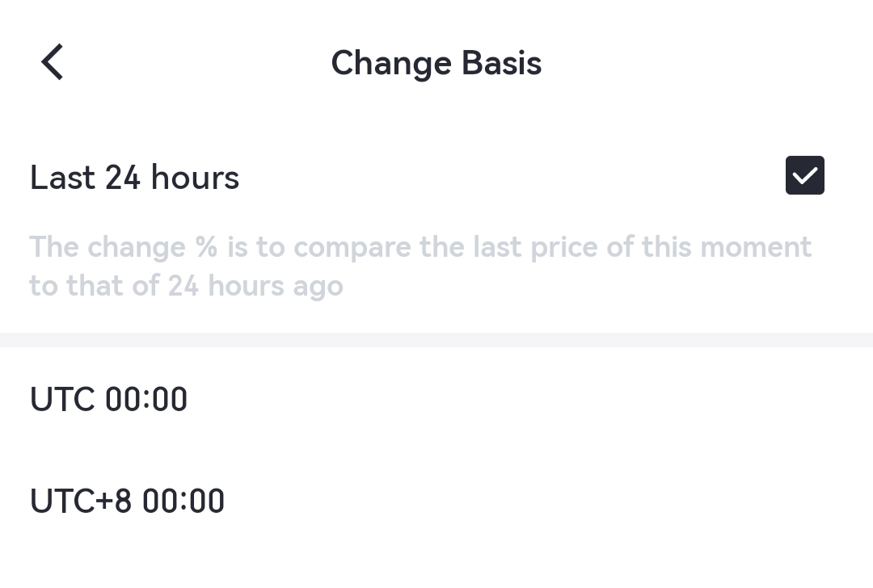873x588 pixels.
Task: Uncheck the Last 24 hours checkbox
Action: pos(804,175)
